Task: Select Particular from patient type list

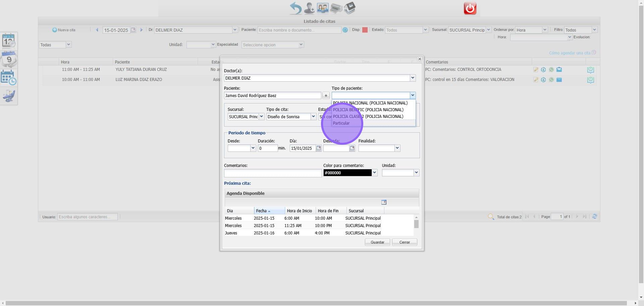Action: tap(341, 123)
